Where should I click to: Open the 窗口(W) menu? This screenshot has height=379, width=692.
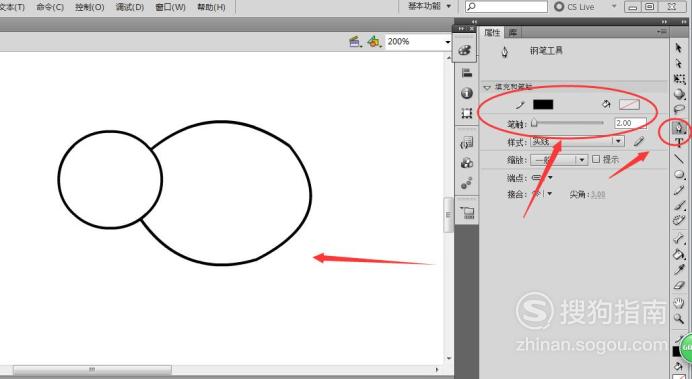170,8
